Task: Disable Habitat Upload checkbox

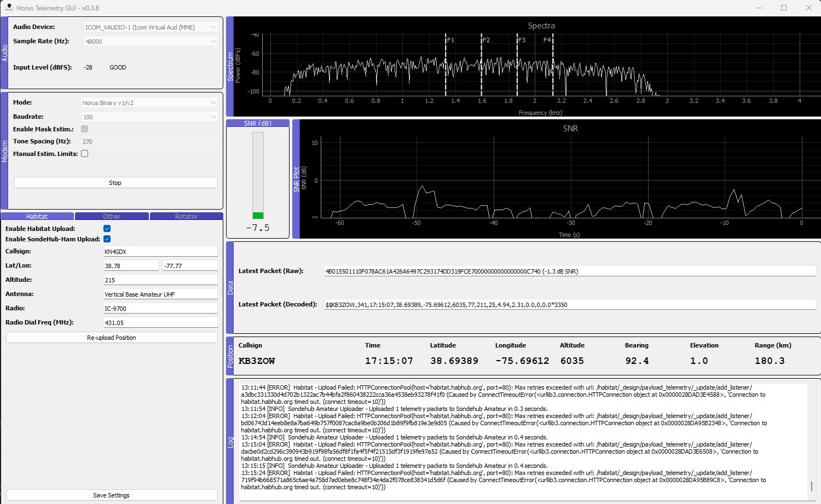Action: [107, 229]
